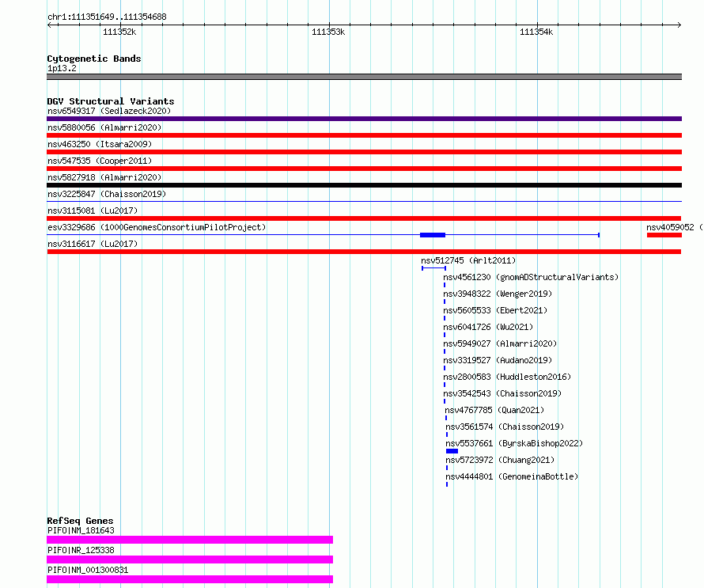The width and height of the screenshot is (704, 588).
Task: Click the nsv3542543 (Chaisson2019) label
Action: click(x=502, y=393)
